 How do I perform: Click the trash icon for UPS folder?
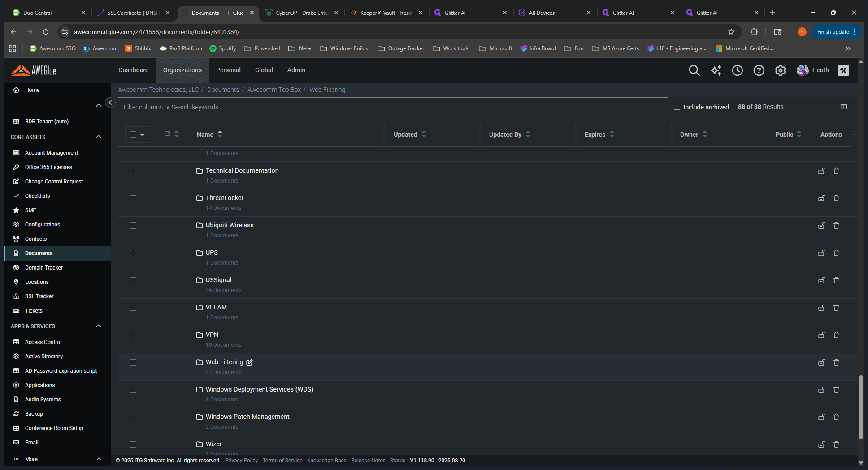(x=836, y=253)
